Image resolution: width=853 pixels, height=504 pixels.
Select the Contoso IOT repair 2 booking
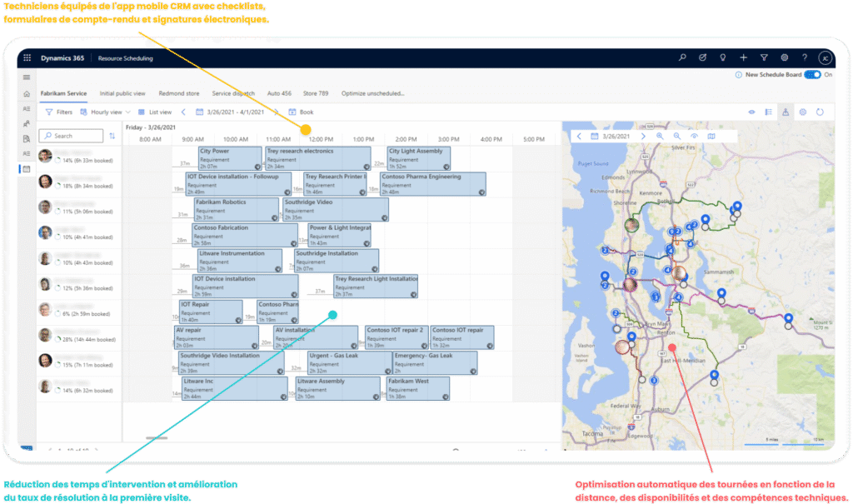397,337
